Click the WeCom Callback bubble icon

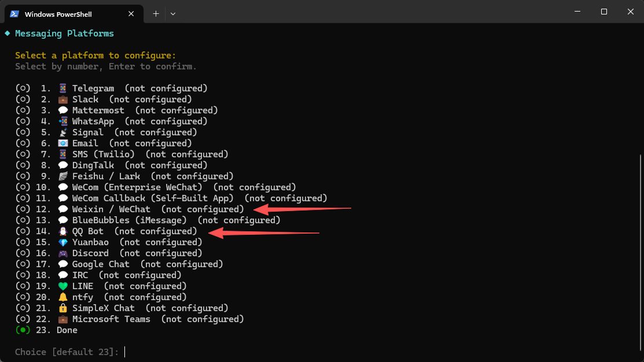[x=63, y=198]
